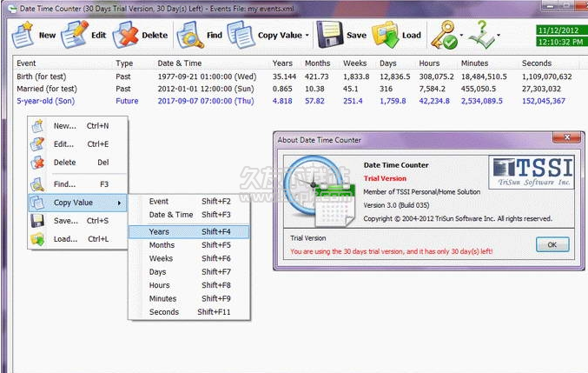This screenshot has height=373, width=588.
Task: Click the seconds value 152,045,367
Action: click(x=544, y=101)
